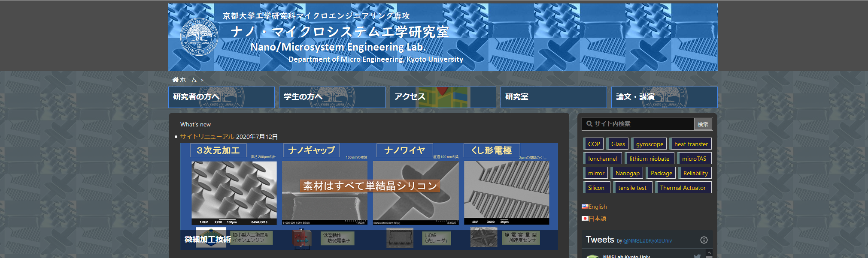This screenshot has width=868, height=258.
Task: Click the ナノワイヤ SEM image
Action: click(416, 193)
